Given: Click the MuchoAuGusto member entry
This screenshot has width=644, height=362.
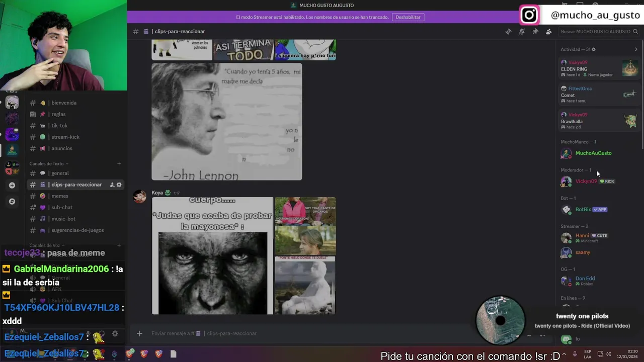Looking at the screenshot, I should (599, 153).
